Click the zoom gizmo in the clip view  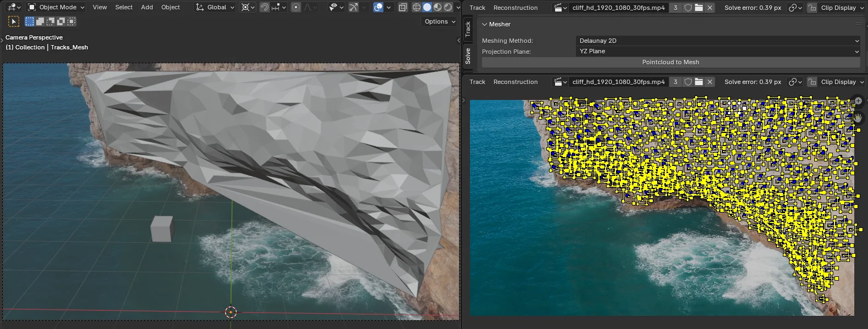[858, 101]
